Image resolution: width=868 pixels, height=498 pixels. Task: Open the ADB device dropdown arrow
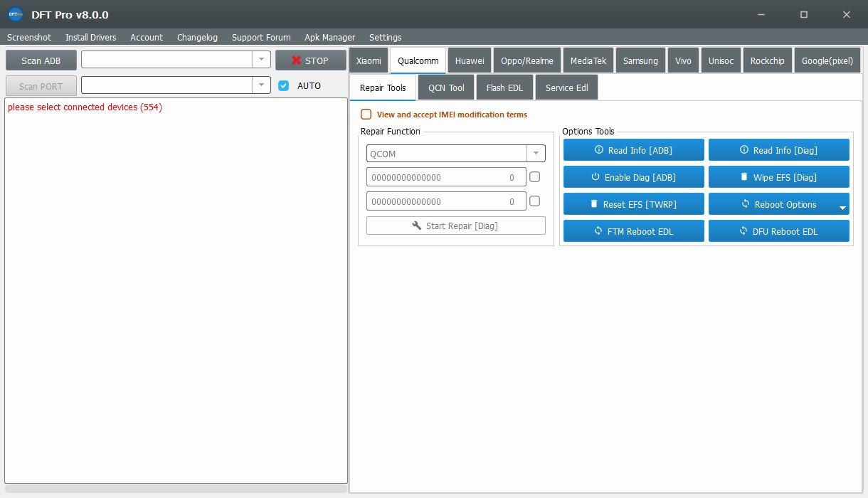click(262, 60)
